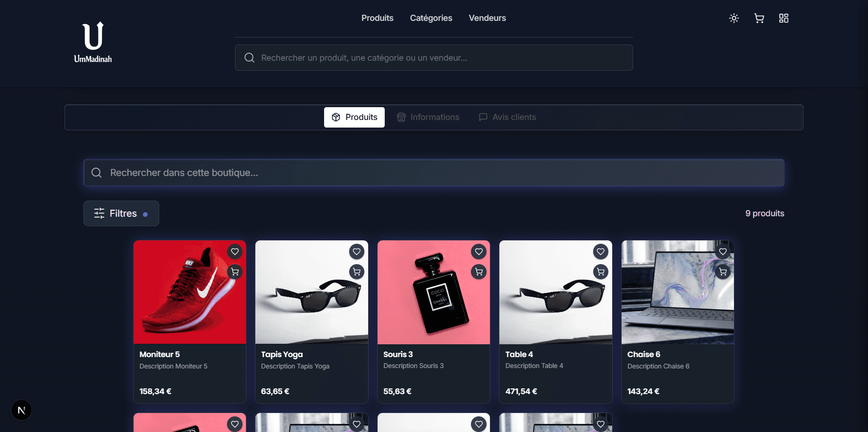
Task: Focus the Rechercher dans cette boutique field
Action: (434, 173)
